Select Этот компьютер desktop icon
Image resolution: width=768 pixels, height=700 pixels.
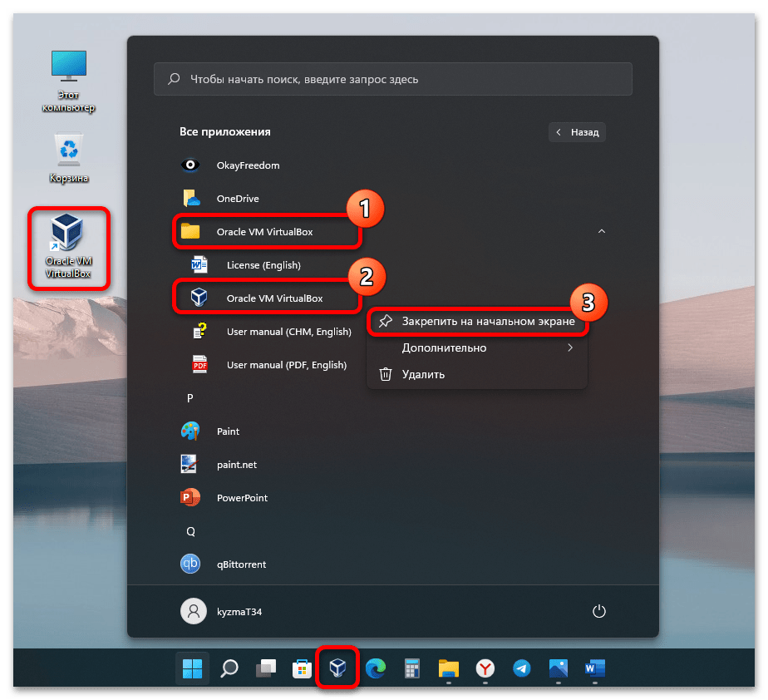click(x=68, y=81)
